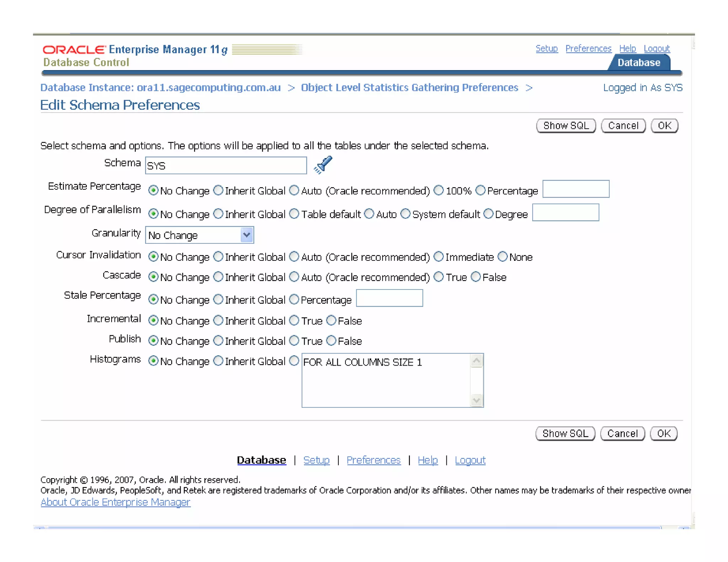The height and width of the screenshot is (562, 728).
Task: Set Incremental to False
Action: point(331,320)
